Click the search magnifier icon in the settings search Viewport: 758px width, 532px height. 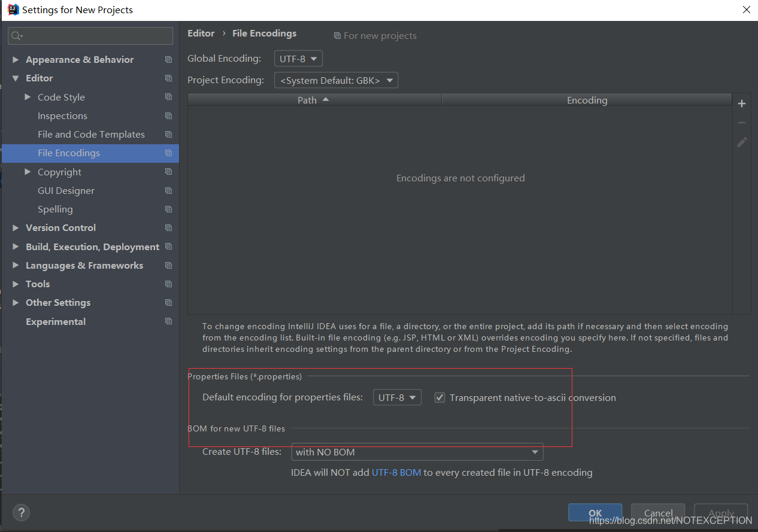[x=16, y=36]
